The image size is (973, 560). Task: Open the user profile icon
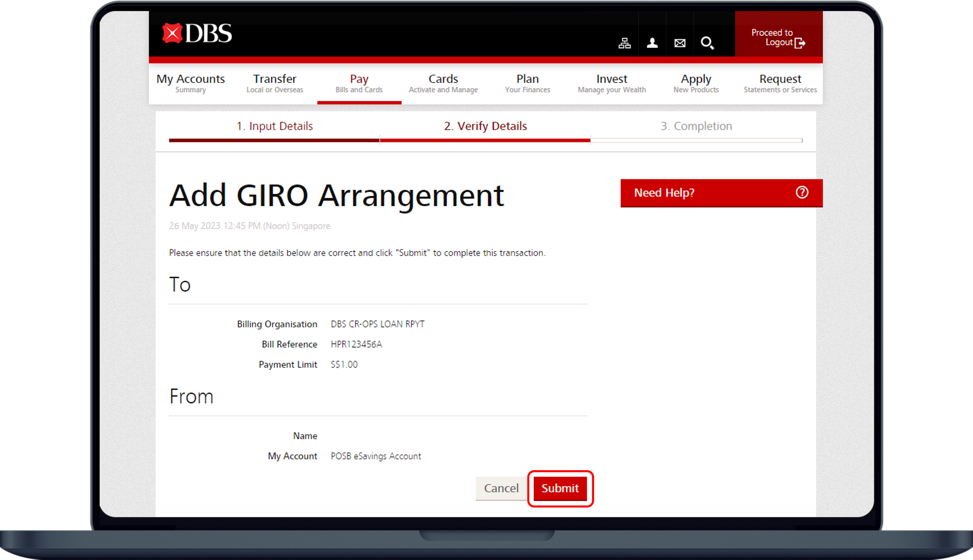pyautogui.click(x=652, y=43)
